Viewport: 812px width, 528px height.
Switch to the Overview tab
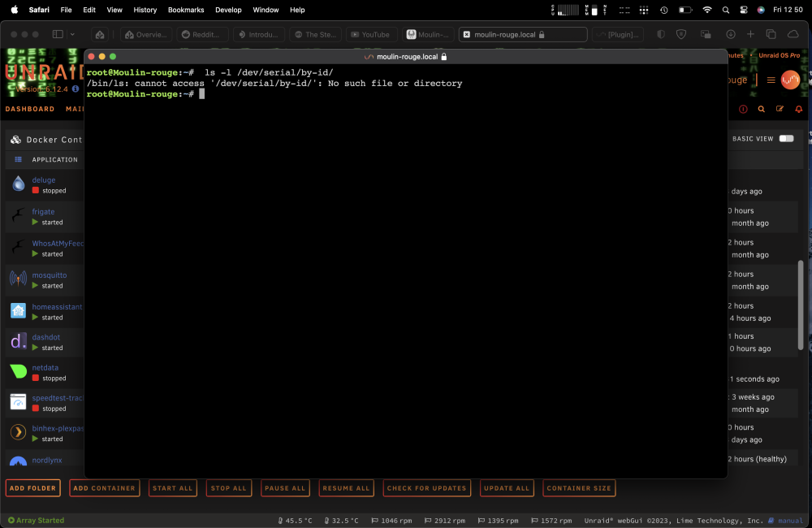coord(146,34)
